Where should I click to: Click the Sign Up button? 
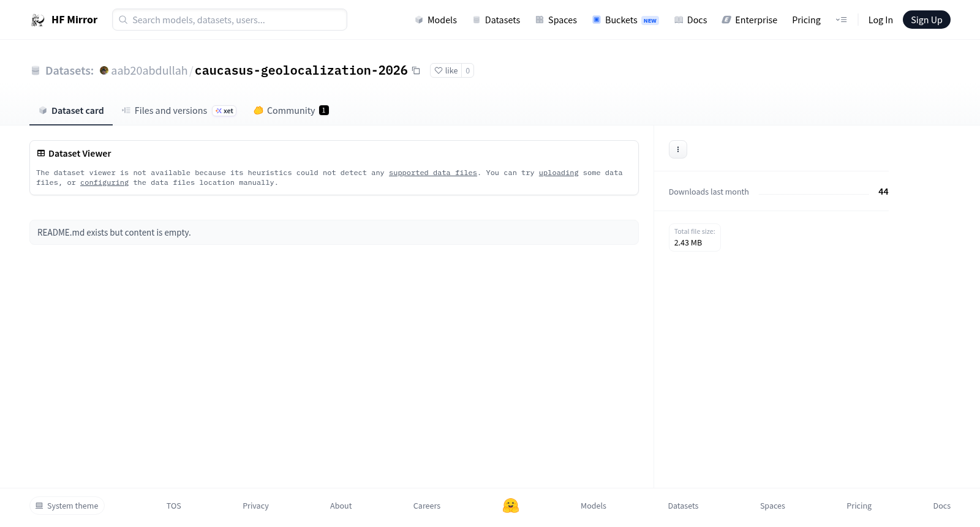coord(927,20)
